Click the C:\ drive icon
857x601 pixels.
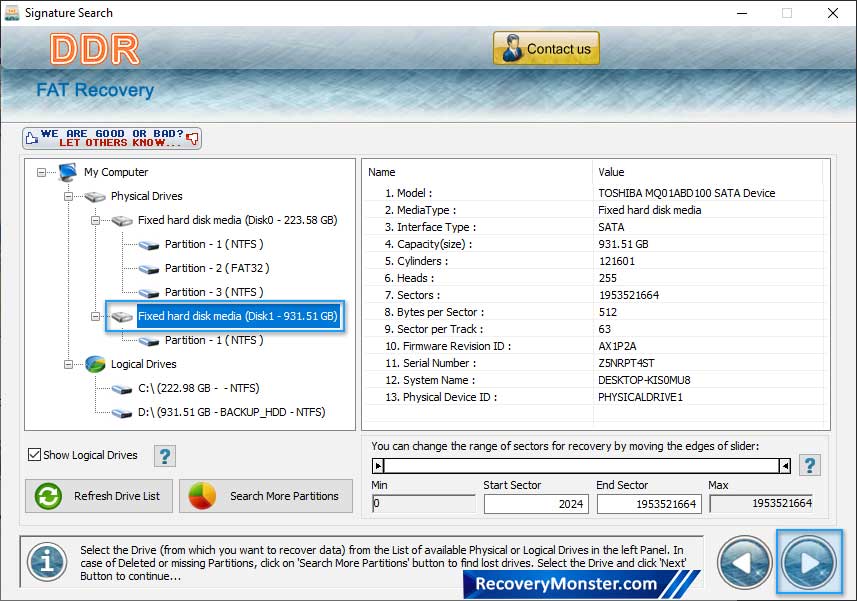[122, 389]
